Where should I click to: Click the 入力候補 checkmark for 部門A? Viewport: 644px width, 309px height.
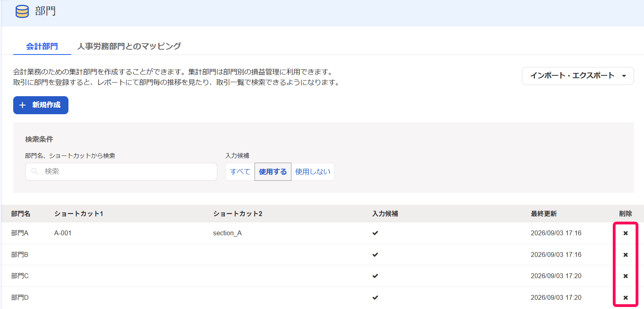point(375,233)
